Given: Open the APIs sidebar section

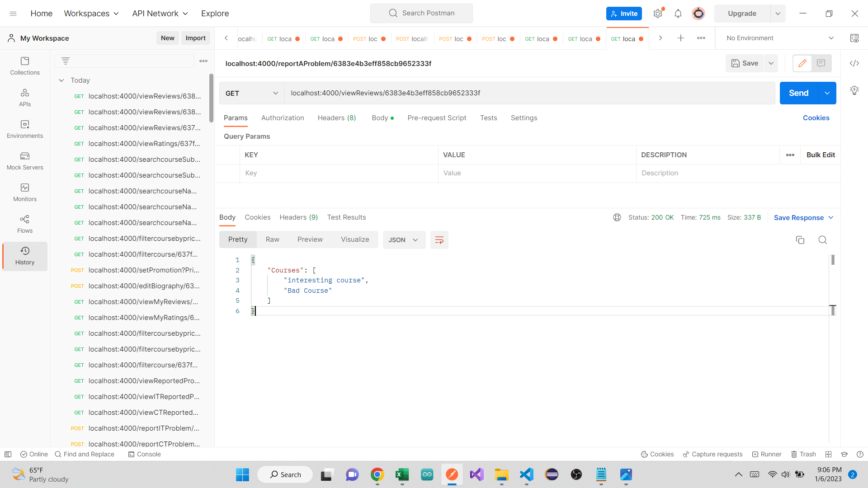Looking at the screenshot, I should click(25, 98).
